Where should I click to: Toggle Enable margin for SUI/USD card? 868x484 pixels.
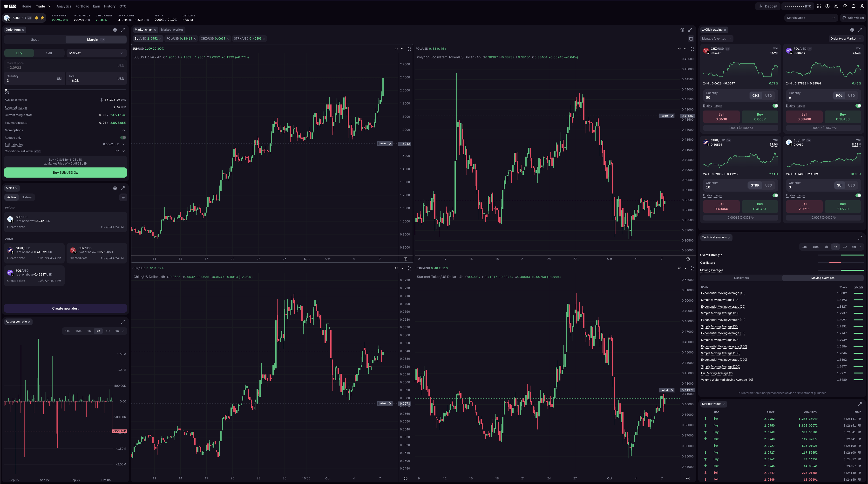[x=858, y=196]
